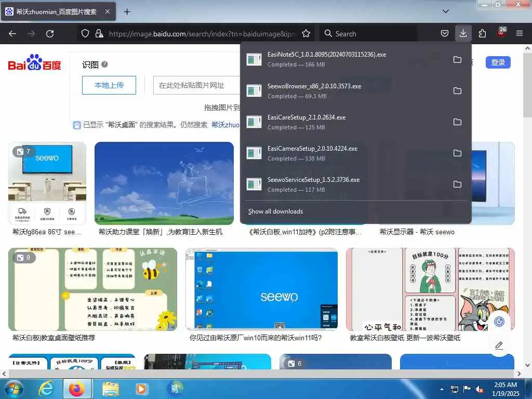
Task: Open the blue sky illustration thumbnail
Action: coord(164,183)
